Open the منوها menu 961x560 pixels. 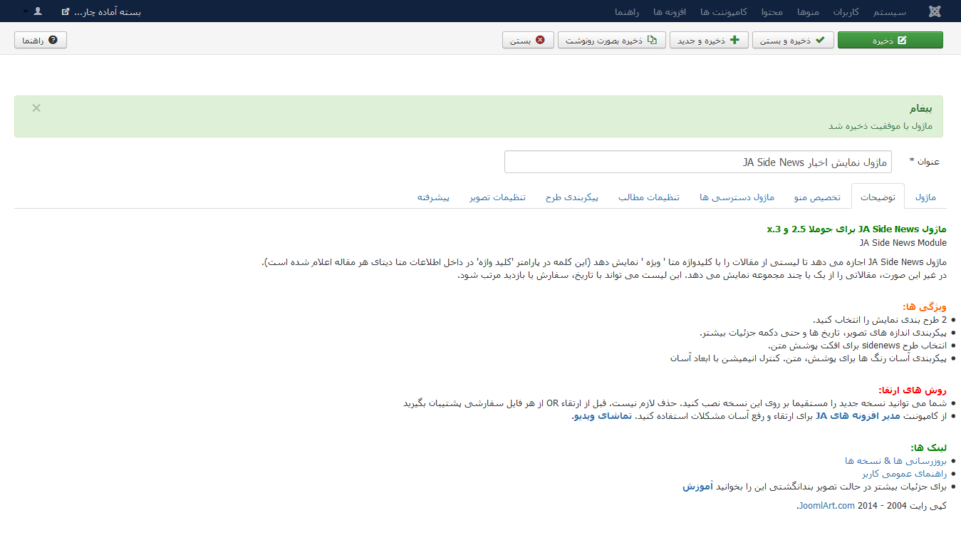click(x=808, y=11)
